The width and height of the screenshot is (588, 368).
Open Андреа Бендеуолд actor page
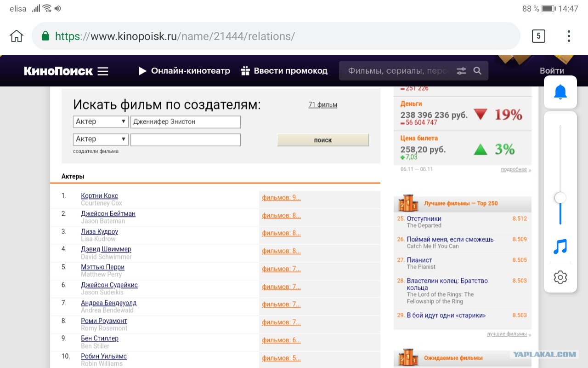(109, 303)
